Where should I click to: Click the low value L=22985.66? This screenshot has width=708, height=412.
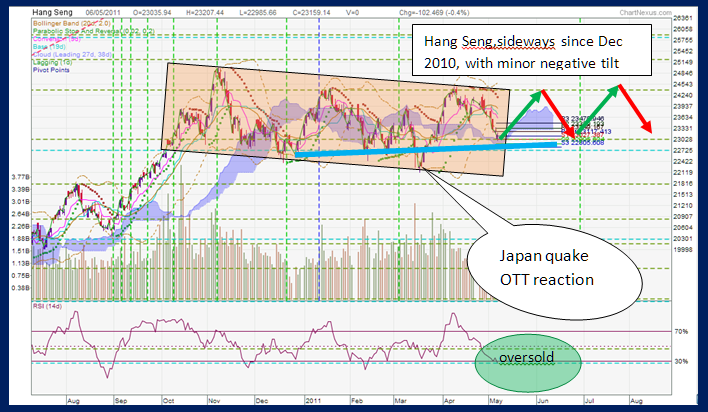(x=258, y=13)
